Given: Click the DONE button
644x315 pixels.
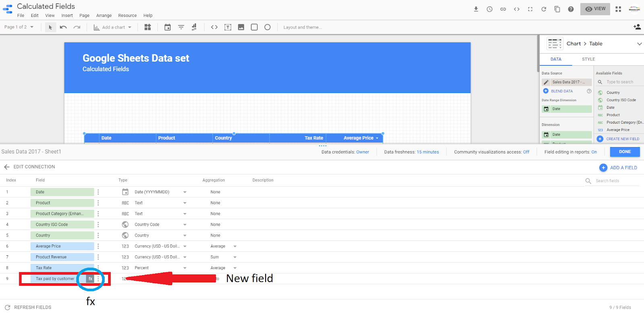Looking at the screenshot, I should [625, 152].
